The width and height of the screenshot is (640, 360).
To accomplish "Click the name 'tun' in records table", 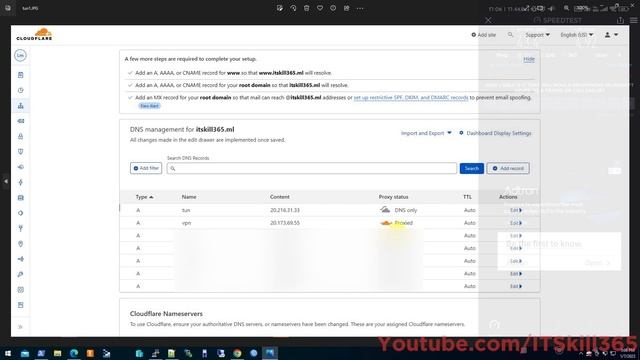I will click(186, 210).
